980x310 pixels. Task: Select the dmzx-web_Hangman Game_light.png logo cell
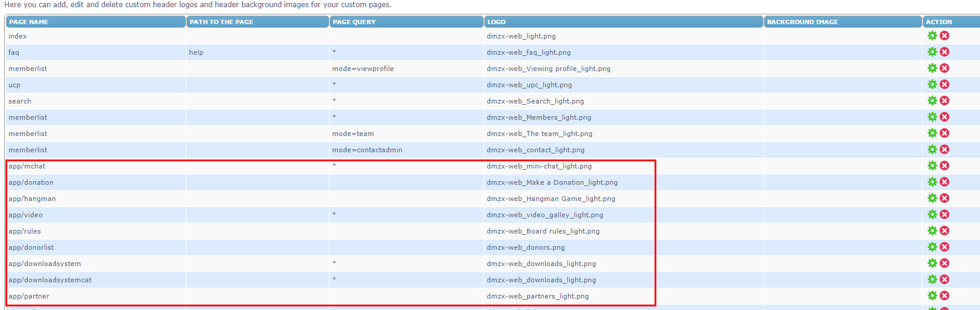(550, 199)
